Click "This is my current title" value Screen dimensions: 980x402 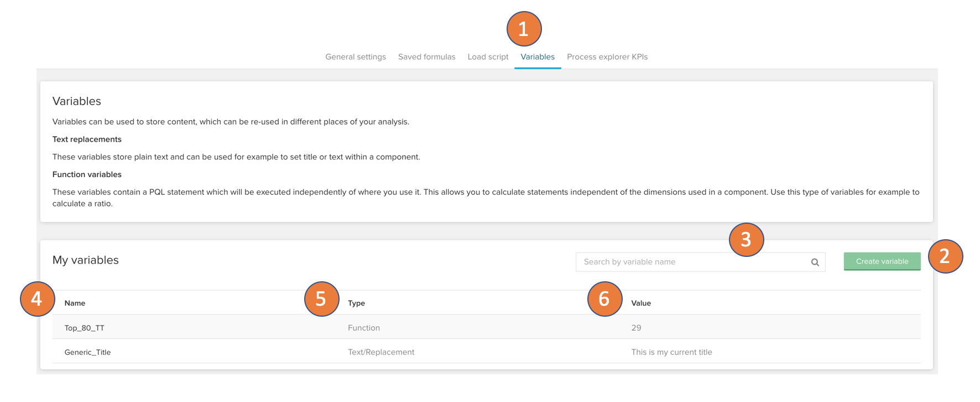tap(671, 352)
